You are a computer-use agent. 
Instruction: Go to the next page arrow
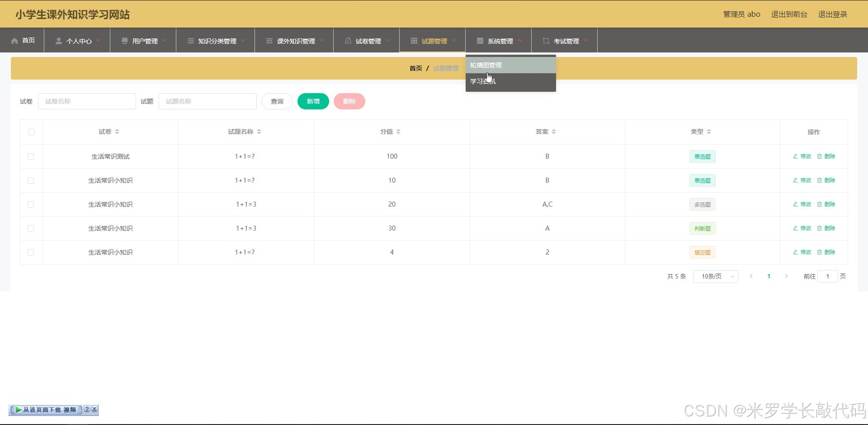[786, 276]
